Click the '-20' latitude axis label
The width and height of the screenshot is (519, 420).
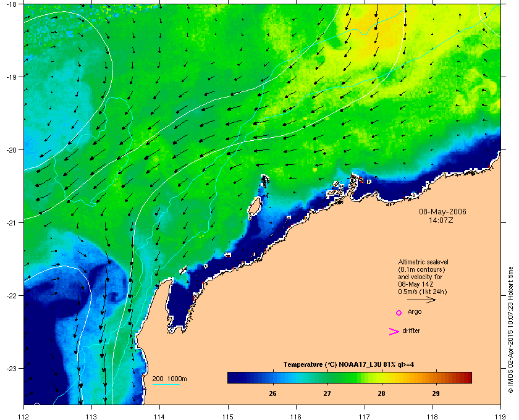(11, 149)
